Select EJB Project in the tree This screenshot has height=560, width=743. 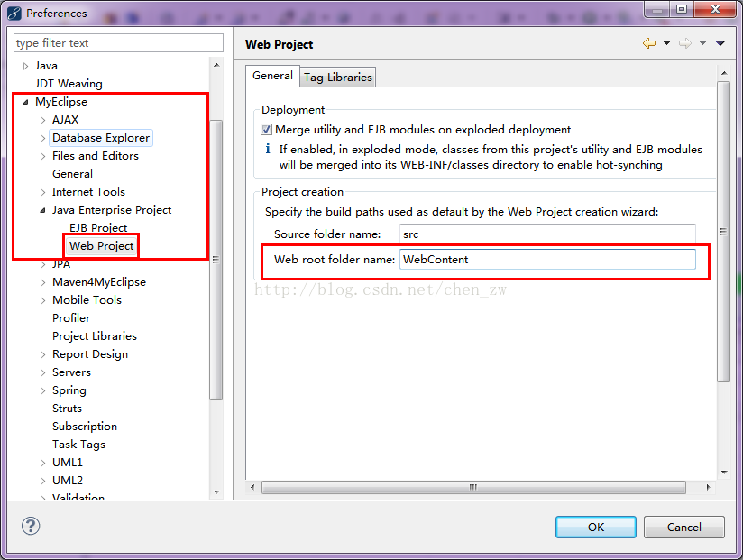pos(98,228)
